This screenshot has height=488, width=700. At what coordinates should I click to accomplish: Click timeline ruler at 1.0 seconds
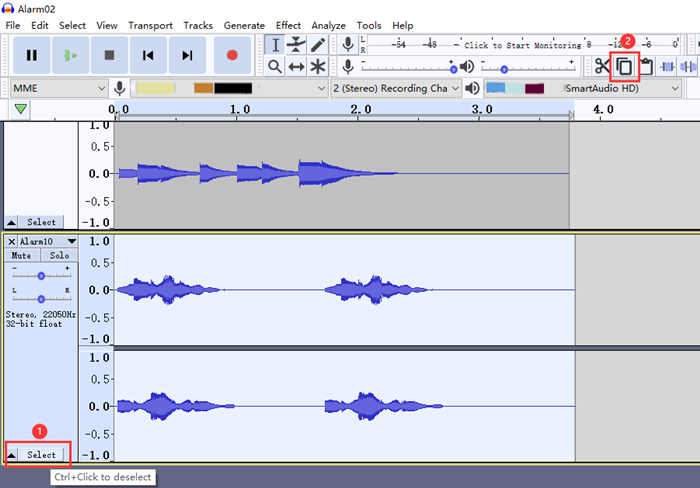click(240, 109)
